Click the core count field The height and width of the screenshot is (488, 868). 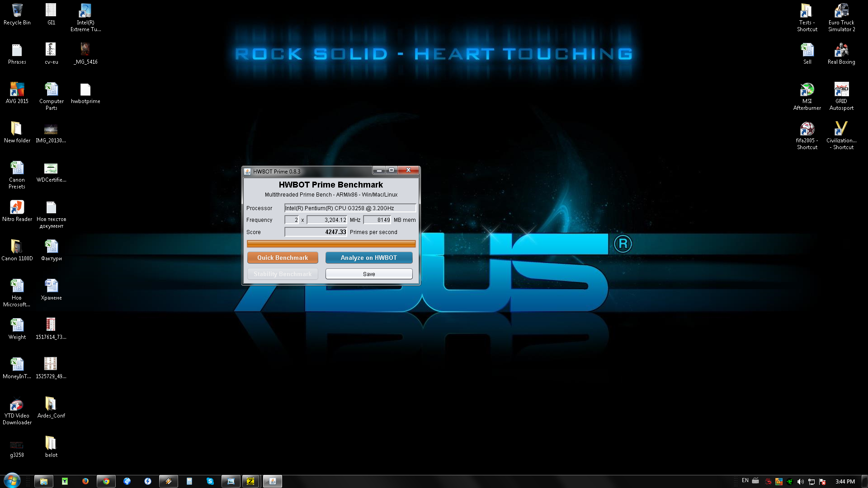pyautogui.click(x=292, y=220)
